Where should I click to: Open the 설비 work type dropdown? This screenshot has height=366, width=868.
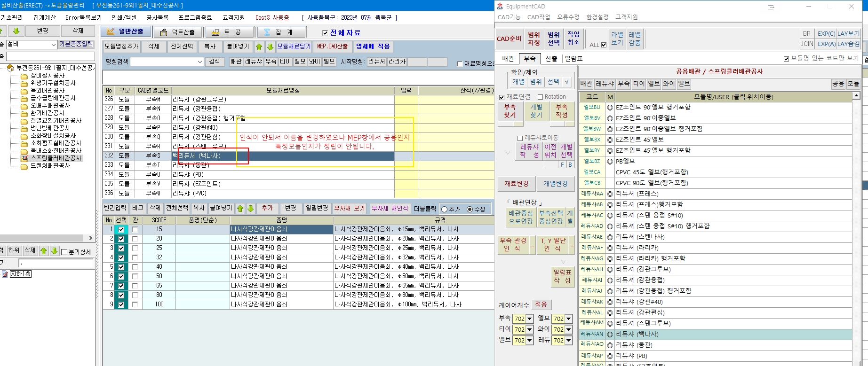point(53,44)
